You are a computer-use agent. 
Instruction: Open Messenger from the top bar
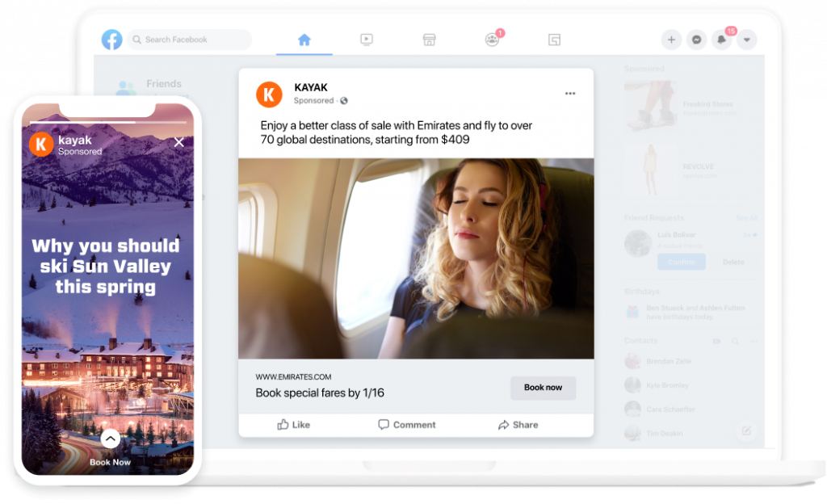[x=696, y=40]
